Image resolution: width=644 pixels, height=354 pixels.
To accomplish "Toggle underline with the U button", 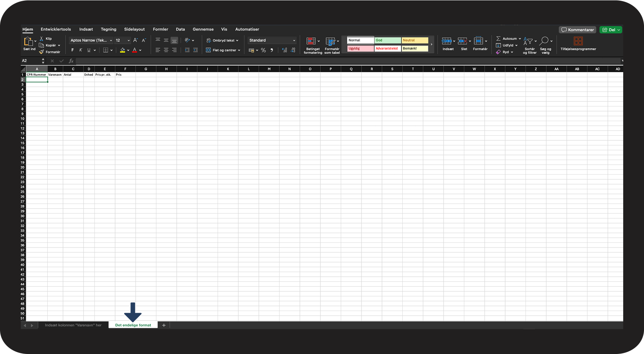I will 89,50.
